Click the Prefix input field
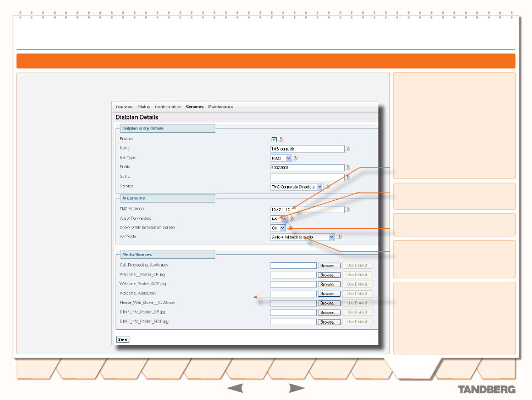Viewport: 532px width, 400px height. 307,167
